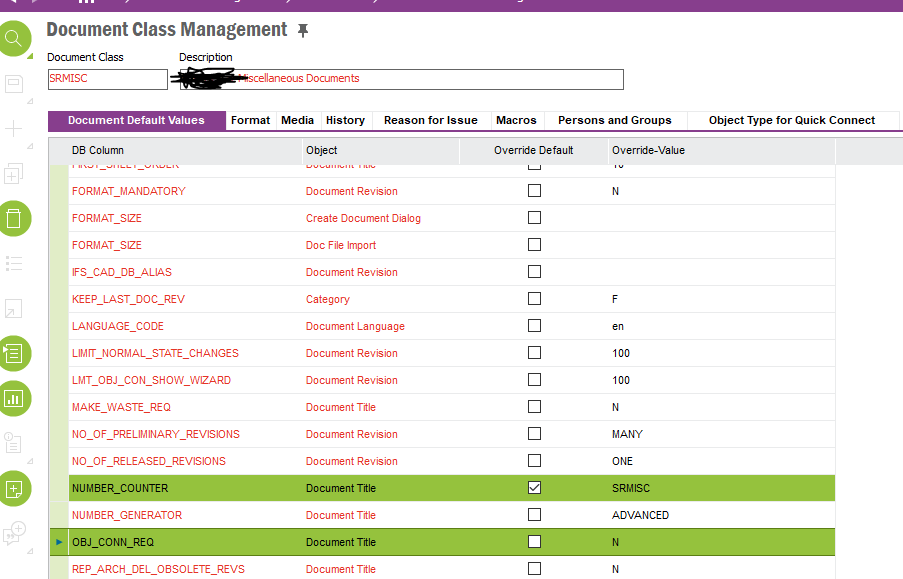
Task: Expand the small arrow beside comment icon
Action: 30,551
